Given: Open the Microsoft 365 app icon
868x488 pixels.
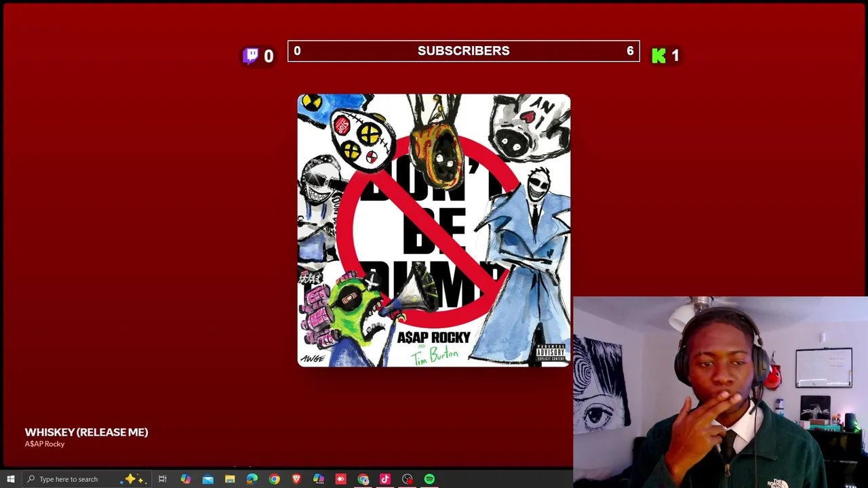Looking at the screenshot, I should [x=319, y=479].
